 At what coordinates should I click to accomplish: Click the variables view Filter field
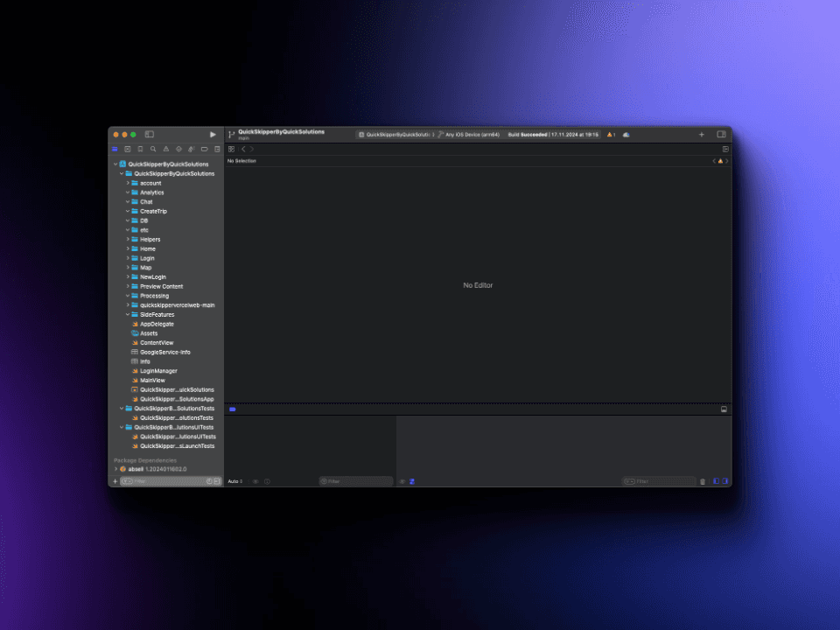click(x=356, y=481)
